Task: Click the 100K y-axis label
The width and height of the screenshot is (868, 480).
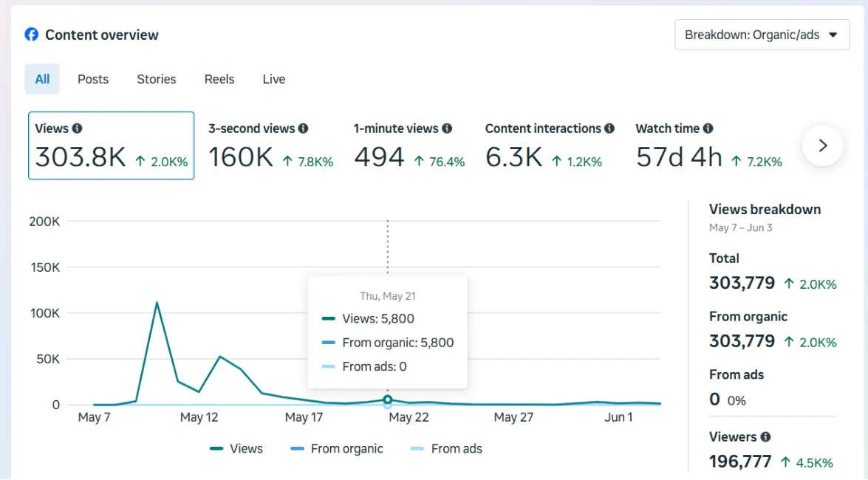Action: (x=45, y=313)
